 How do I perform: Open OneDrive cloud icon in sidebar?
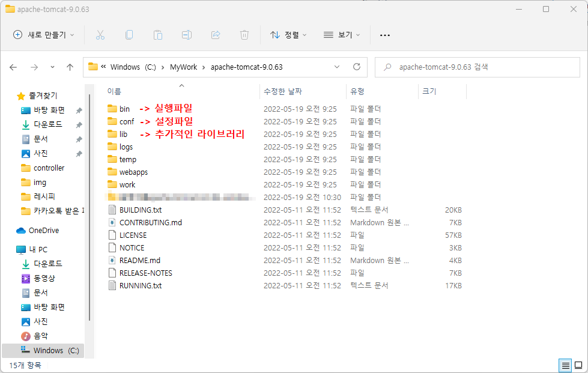point(21,231)
